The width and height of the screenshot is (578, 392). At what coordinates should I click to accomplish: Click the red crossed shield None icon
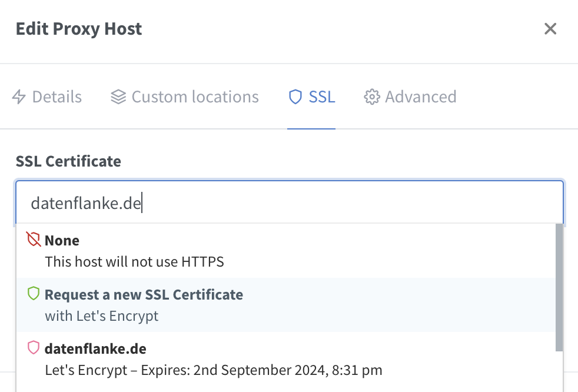click(x=33, y=240)
